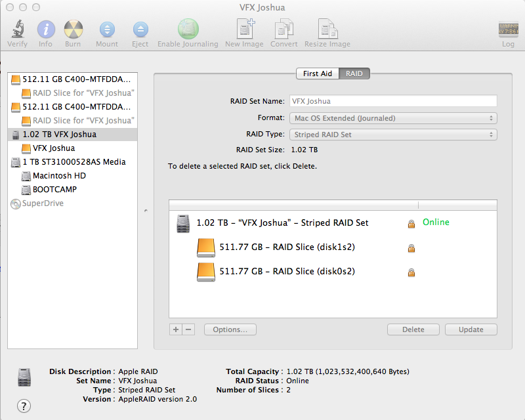This screenshot has width=525, height=420.
Task: Select 1.02 TB VFX Joshua in the sidebar
Action: pyautogui.click(x=72, y=135)
